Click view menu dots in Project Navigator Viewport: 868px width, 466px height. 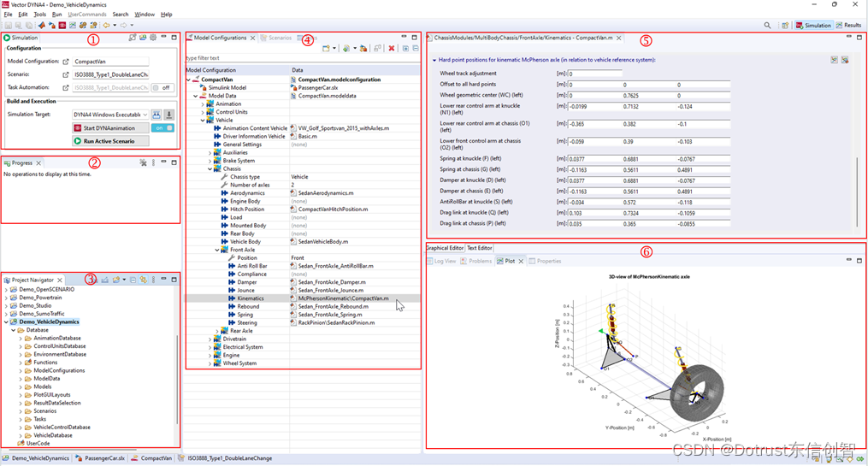pyautogui.click(x=153, y=280)
